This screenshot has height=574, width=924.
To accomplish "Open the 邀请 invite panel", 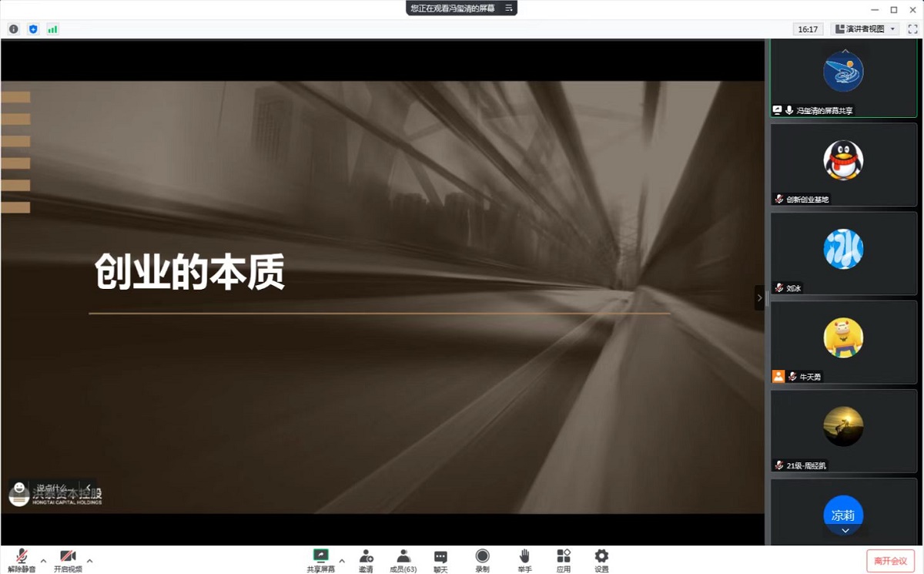I will [366, 560].
